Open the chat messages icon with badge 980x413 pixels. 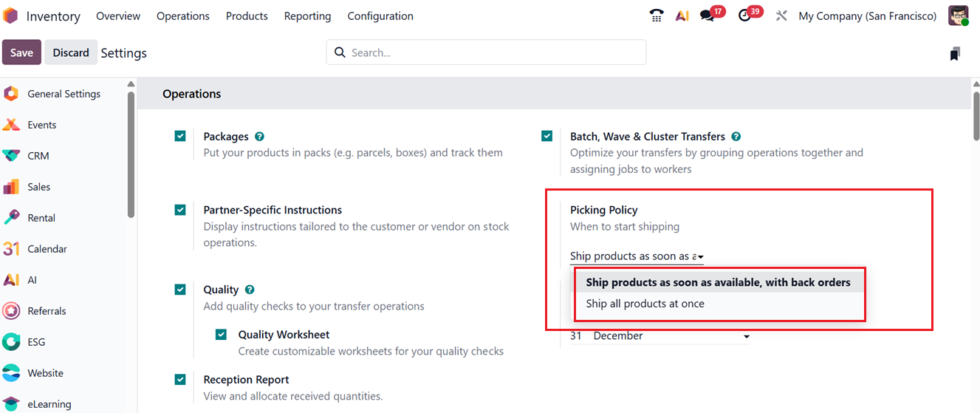pyautogui.click(x=707, y=16)
